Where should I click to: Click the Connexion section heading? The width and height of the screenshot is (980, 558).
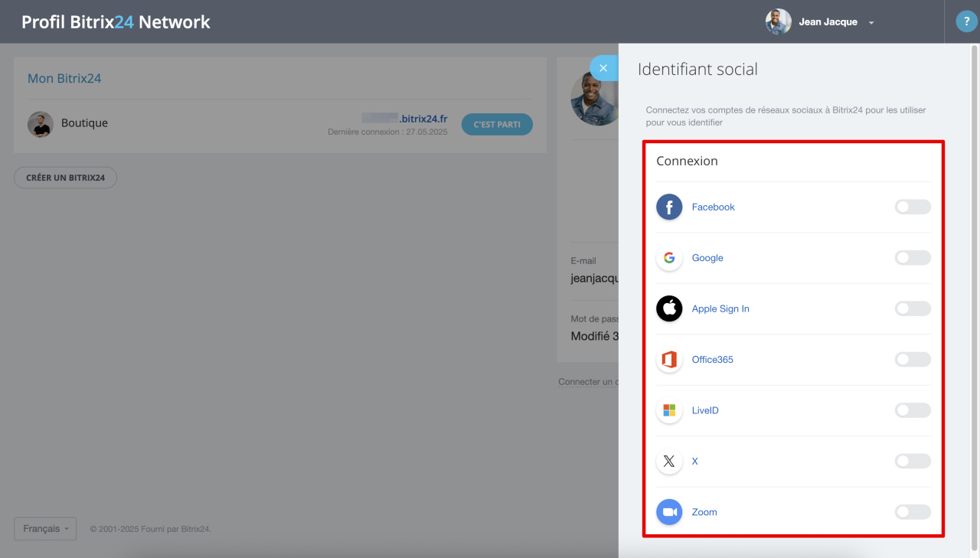point(687,162)
